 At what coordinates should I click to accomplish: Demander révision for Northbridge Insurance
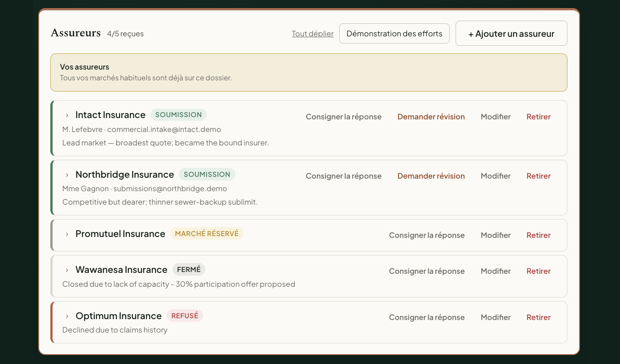pyautogui.click(x=431, y=176)
